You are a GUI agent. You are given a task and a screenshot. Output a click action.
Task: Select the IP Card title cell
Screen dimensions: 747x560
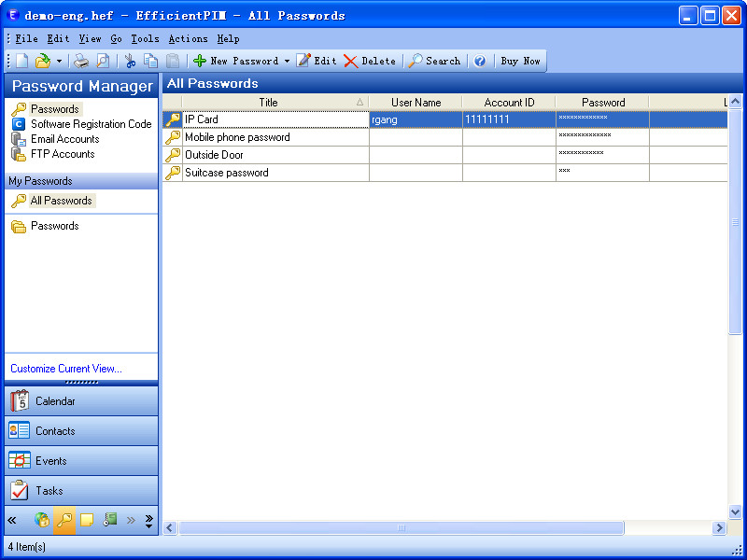coord(275,119)
